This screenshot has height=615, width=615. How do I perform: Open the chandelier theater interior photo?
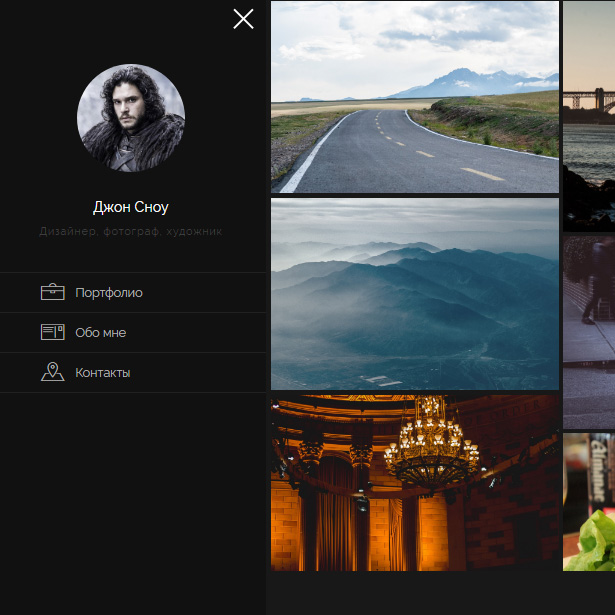(415, 483)
